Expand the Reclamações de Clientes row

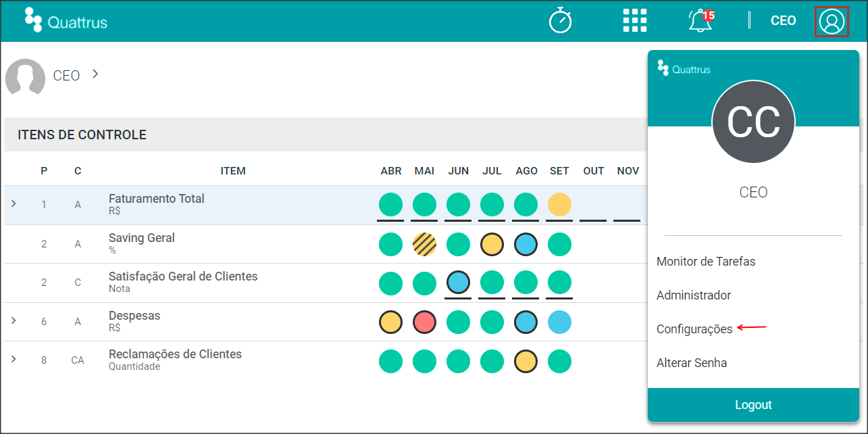[14, 359]
